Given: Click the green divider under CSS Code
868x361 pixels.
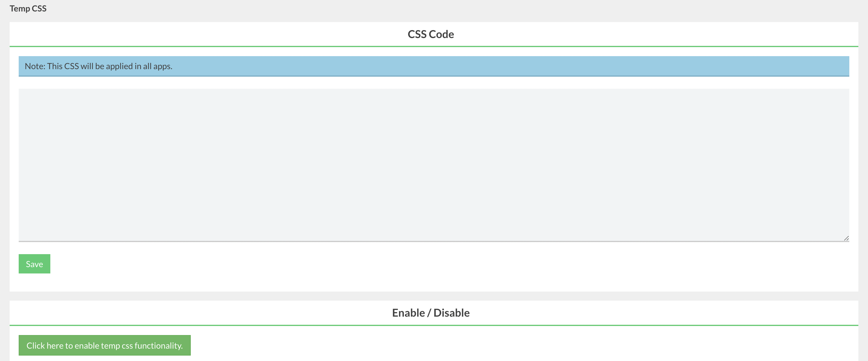Looking at the screenshot, I should coord(434,46).
